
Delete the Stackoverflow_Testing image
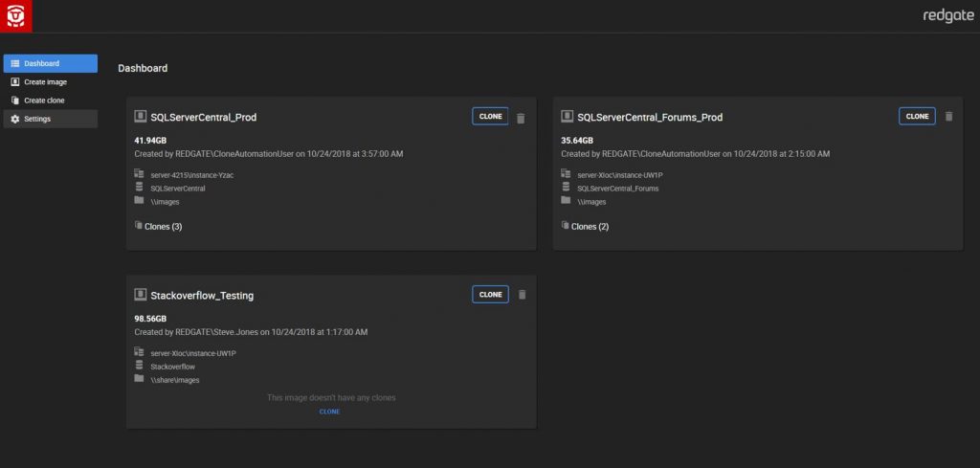(522, 295)
